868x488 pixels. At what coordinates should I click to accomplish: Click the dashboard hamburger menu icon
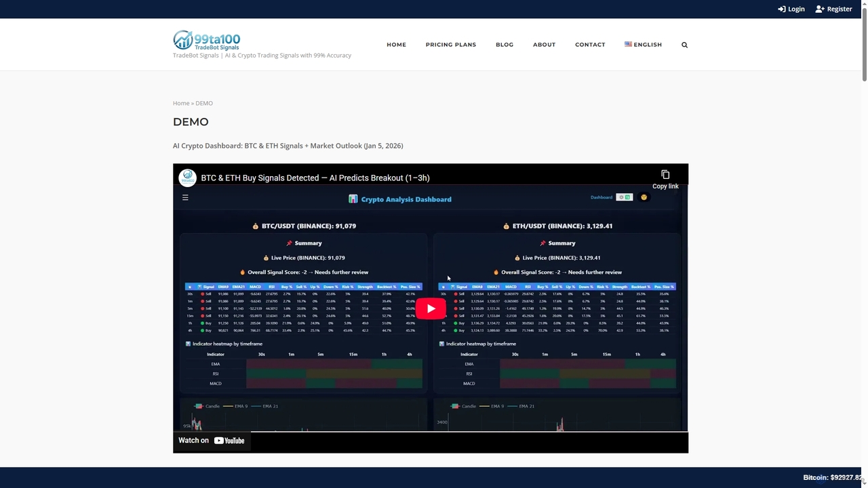pos(185,197)
